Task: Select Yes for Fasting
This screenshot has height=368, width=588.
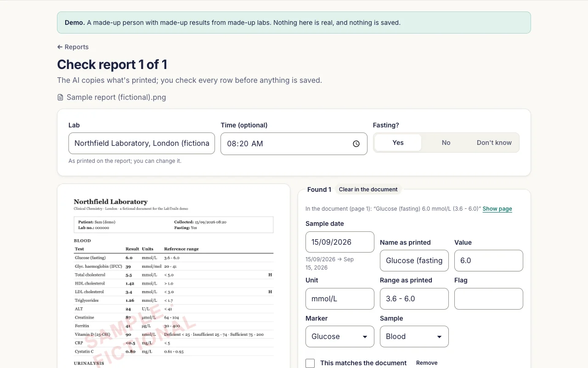Action: [x=398, y=143]
